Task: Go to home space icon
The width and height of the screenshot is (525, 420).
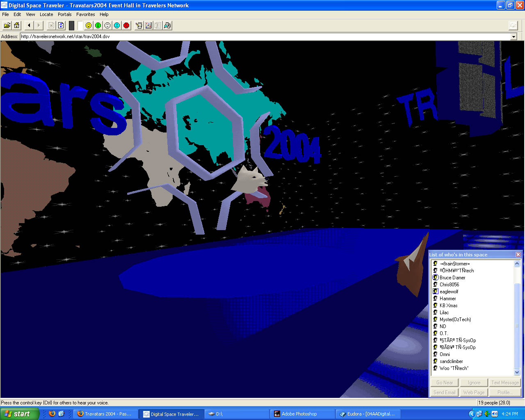Action: 16,25
